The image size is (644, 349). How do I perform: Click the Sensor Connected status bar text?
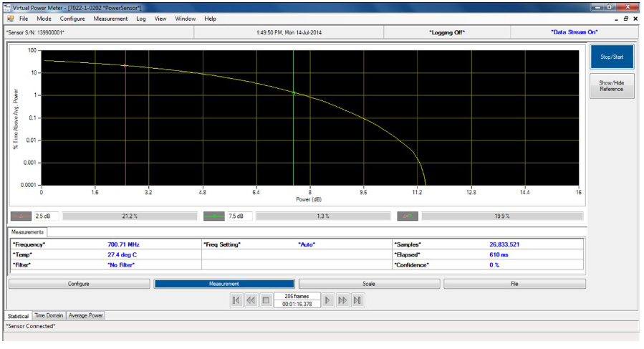coord(30,326)
